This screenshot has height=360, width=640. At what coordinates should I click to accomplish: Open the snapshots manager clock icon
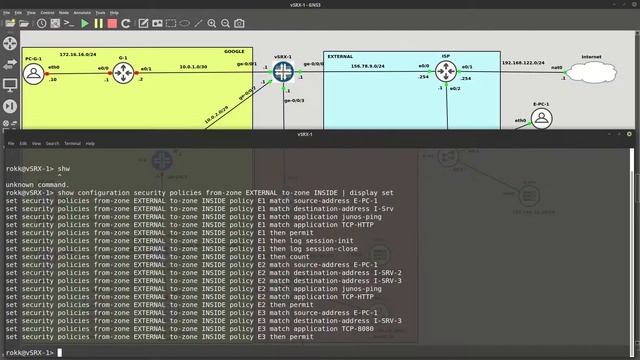(x=41, y=23)
